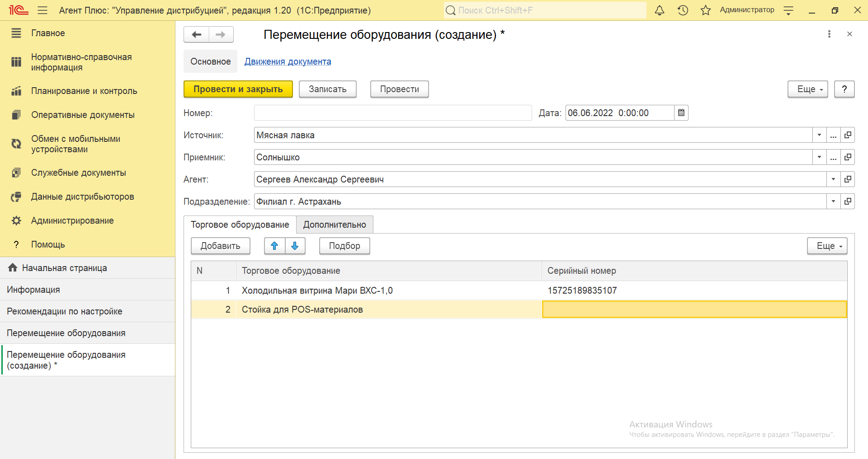Image resolution: width=868 pixels, height=459 pixels.
Task: Open the Движения документа link
Action: tap(288, 61)
